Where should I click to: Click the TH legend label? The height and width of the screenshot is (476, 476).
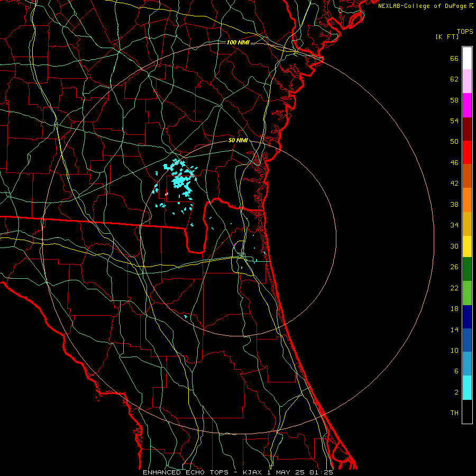coord(454,413)
